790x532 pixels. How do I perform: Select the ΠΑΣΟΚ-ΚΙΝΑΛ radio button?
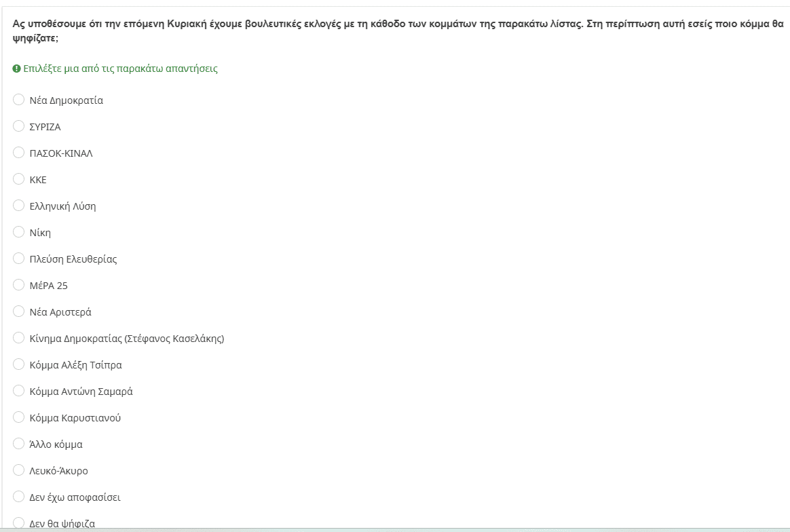pyautogui.click(x=19, y=153)
